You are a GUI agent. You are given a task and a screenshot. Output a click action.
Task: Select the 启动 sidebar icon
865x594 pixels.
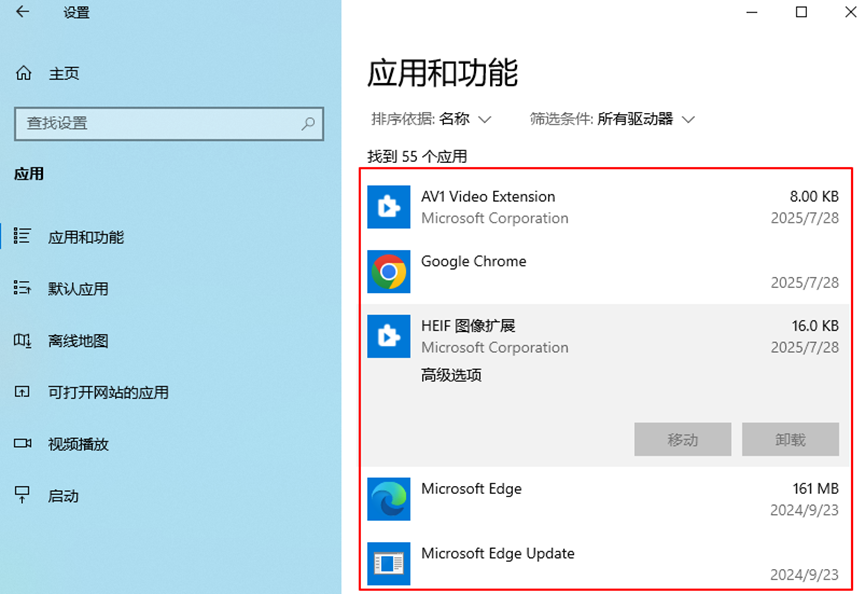[22, 495]
